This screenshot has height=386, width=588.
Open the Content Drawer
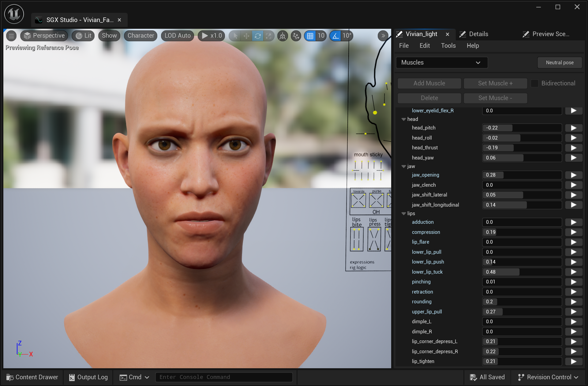tap(32, 377)
